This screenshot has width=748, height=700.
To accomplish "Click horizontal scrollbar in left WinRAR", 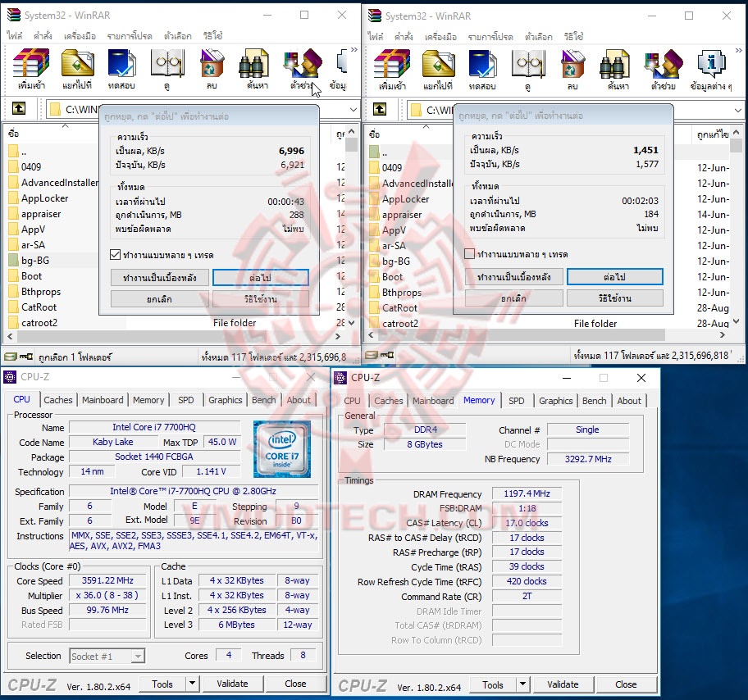I will coord(174,336).
